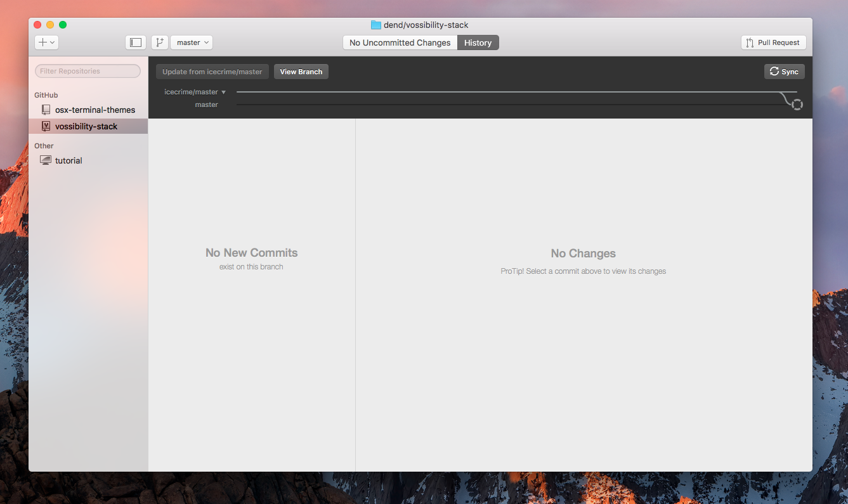Click the green full-screen window button
848x504 pixels.
click(63, 25)
